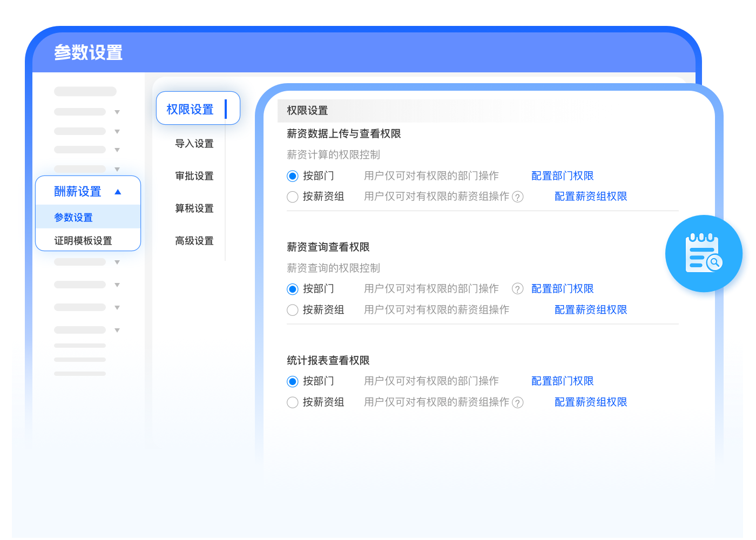Click 配置部门权限 link under salary upload section
This screenshot has height=540, width=756.
coord(562,176)
